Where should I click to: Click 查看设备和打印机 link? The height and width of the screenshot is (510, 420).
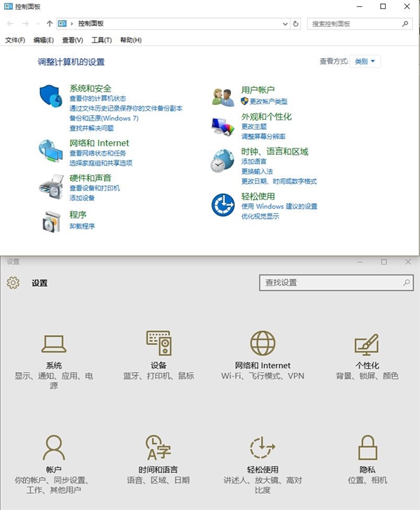(94, 187)
